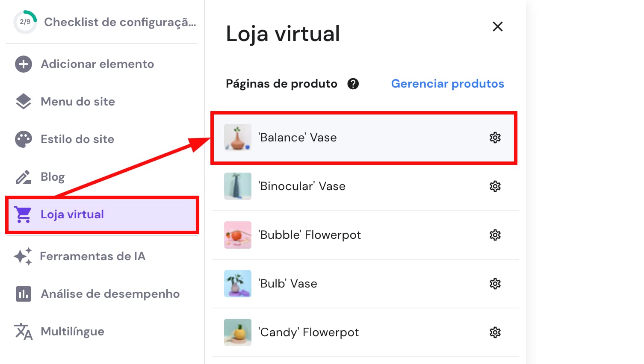Open the 'Binocular' Vase product page

coord(302,186)
